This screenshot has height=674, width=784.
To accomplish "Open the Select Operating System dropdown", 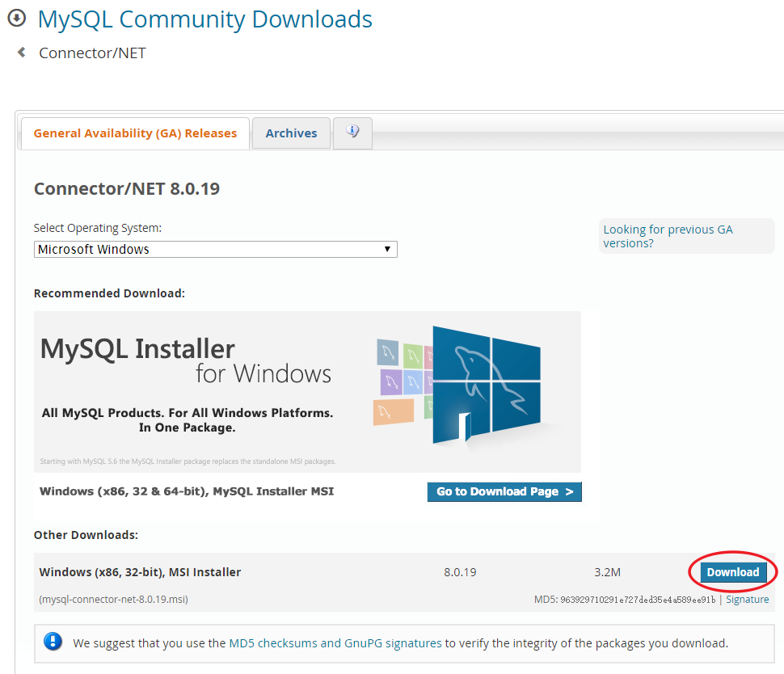I will [x=216, y=249].
